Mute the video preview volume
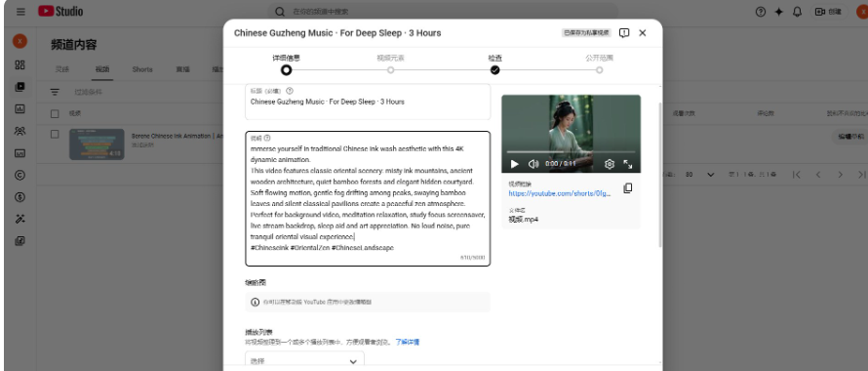868x371 pixels. tap(533, 164)
